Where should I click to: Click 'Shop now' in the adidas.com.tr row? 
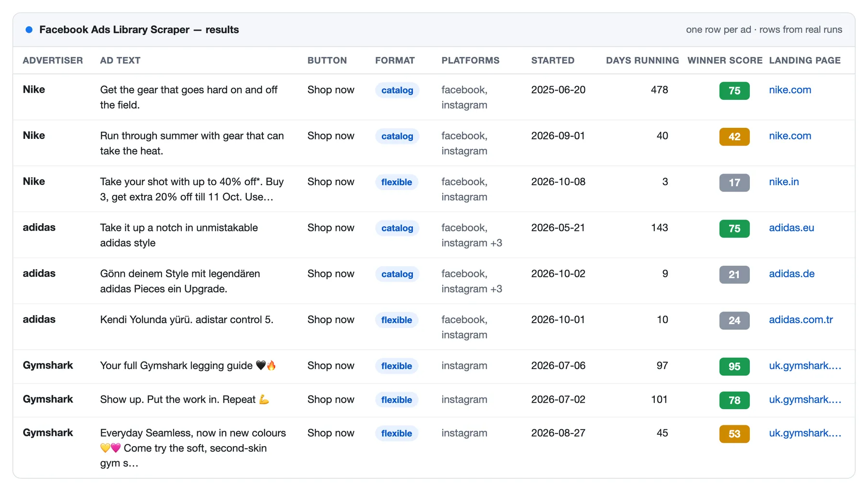click(331, 319)
